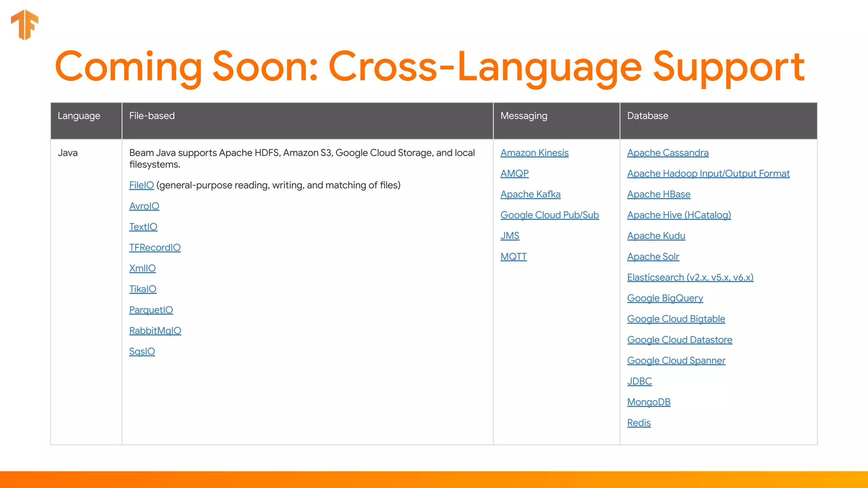This screenshot has width=868, height=488.
Task: Open the Amazon Kinesis link
Action: click(534, 153)
